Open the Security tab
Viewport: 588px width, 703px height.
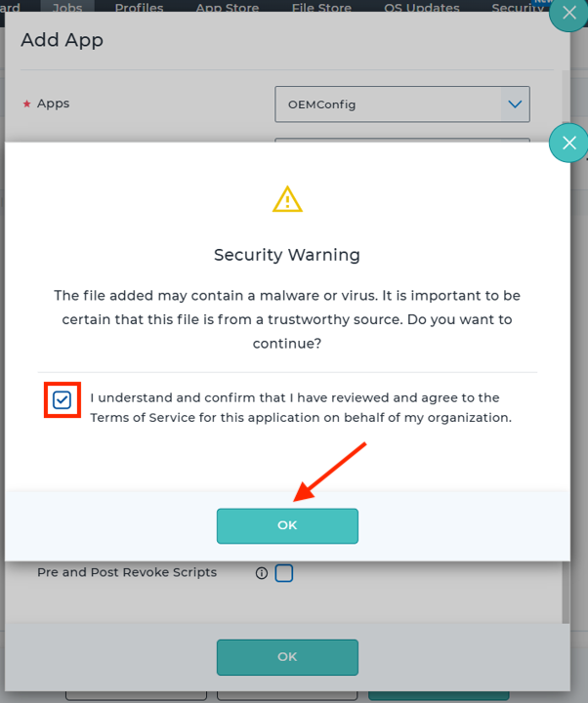(x=518, y=7)
